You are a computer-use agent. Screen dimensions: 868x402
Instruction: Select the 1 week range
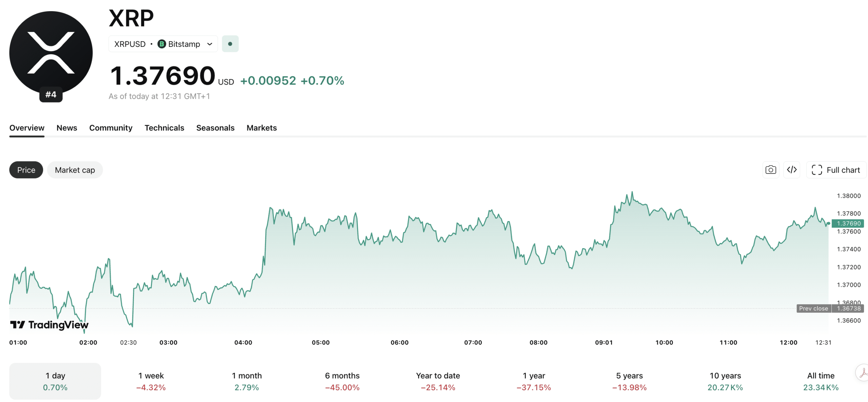[151, 381]
